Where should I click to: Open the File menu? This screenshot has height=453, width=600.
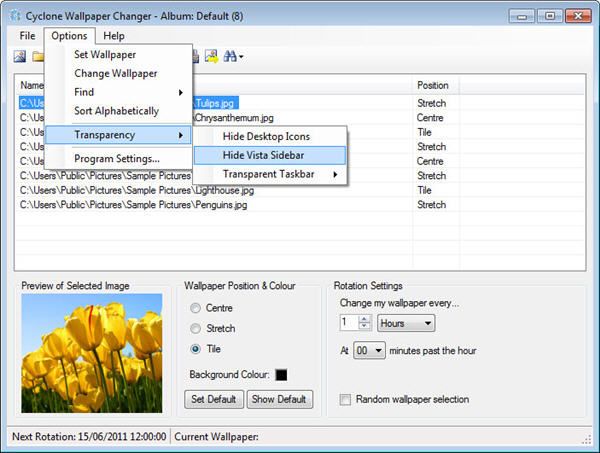coord(26,36)
